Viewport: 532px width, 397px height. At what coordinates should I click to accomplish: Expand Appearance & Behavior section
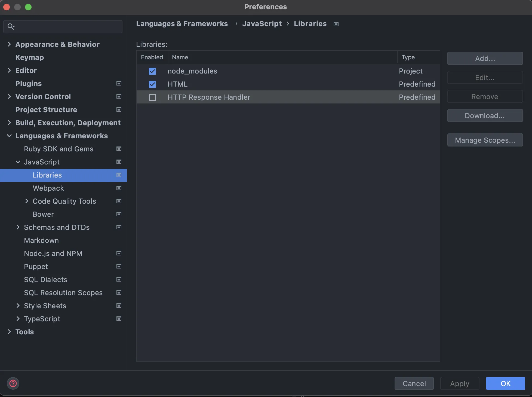[x=9, y=44]
